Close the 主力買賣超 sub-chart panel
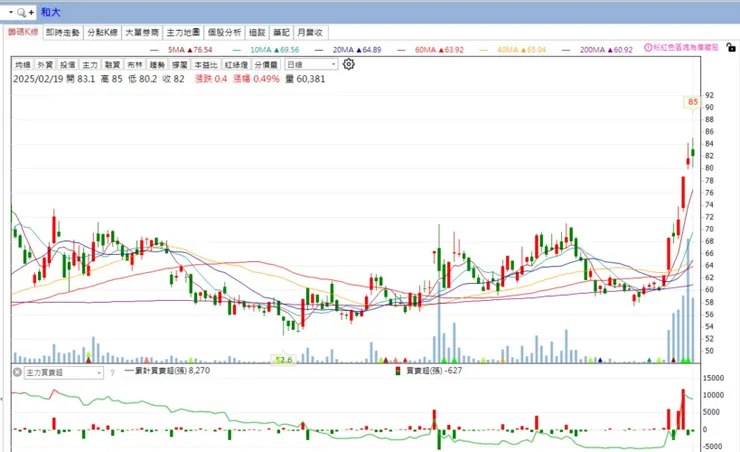This screenshot has height=452, width=740. pos(17,372)
